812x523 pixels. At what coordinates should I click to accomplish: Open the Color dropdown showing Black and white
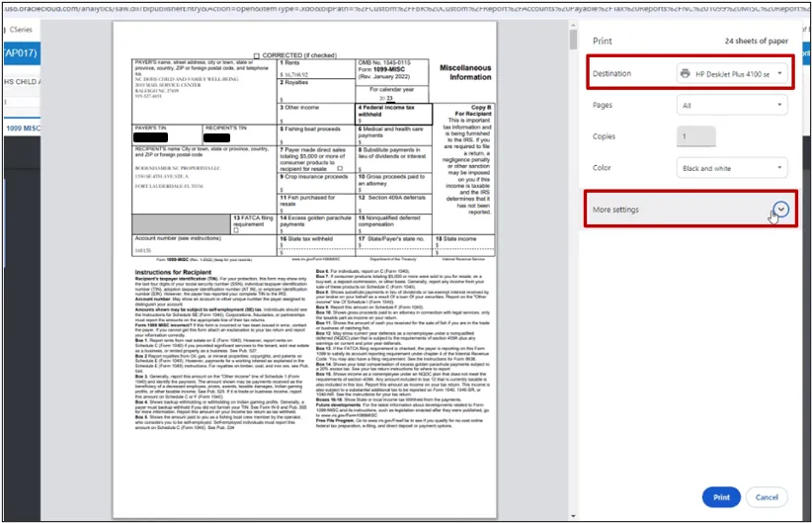pos(732,168)
